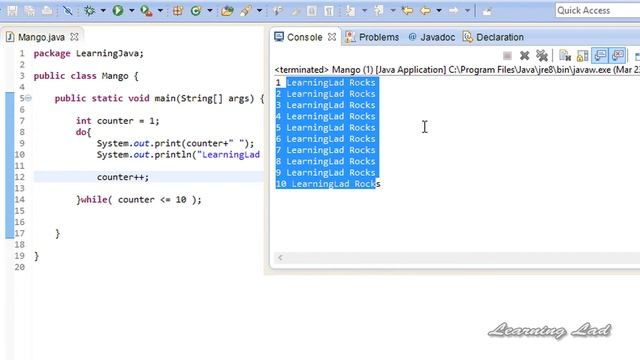Screen dimensions: 640x360
Task: Click the Print icon in the toolbar
Action: [x=47, y=11]
